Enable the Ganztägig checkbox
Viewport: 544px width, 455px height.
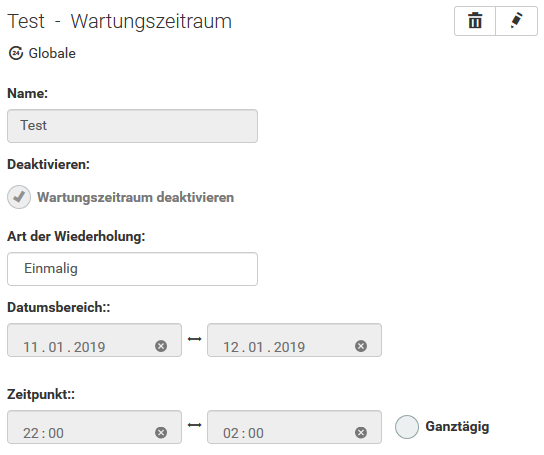click(407, 427)
